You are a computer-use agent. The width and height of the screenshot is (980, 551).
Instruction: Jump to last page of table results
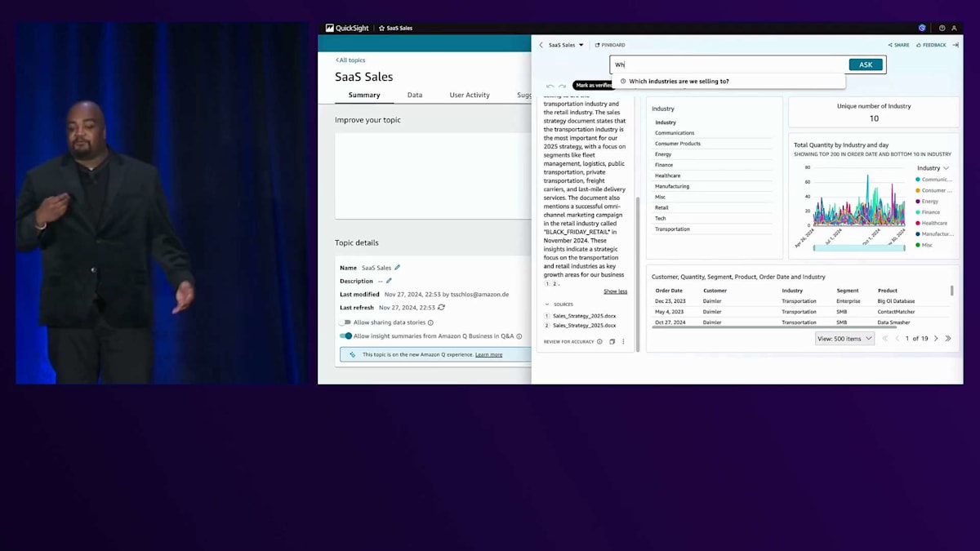[x=948, y=338]
